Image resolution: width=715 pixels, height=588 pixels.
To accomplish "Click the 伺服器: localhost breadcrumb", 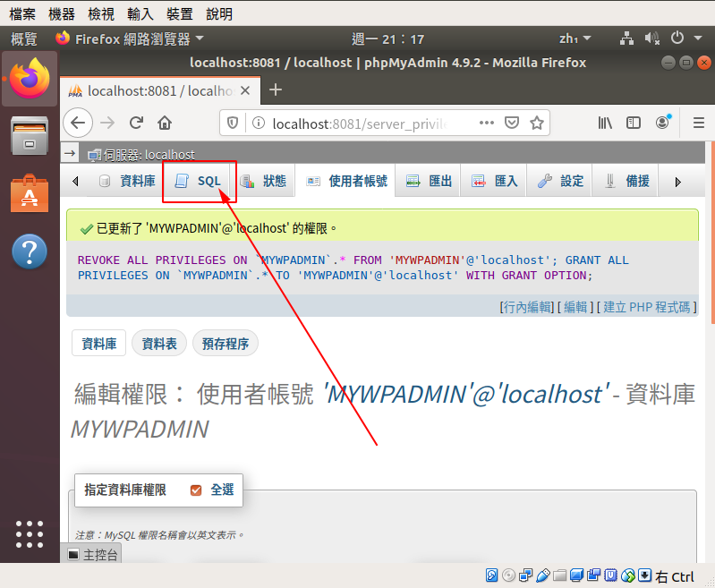I will pos(141,155).
